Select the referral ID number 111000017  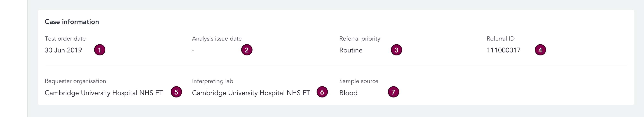coord(503,50)
